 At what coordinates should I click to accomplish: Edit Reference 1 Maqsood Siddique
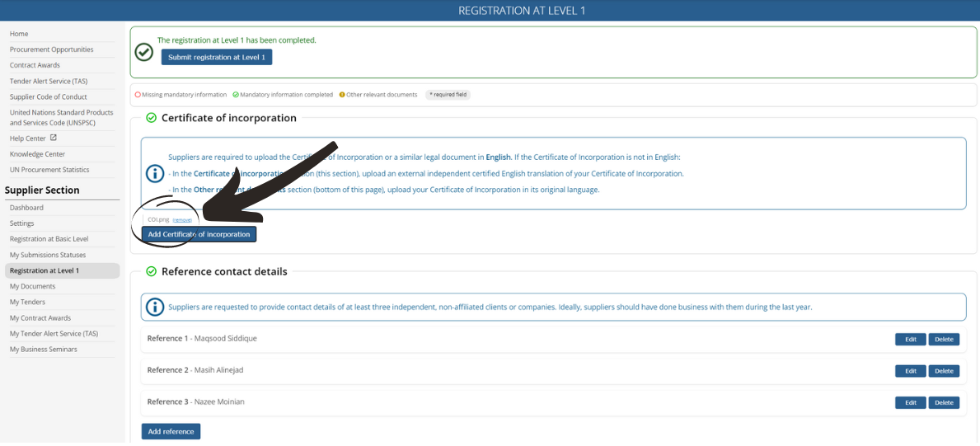click(x=910, y=339)
